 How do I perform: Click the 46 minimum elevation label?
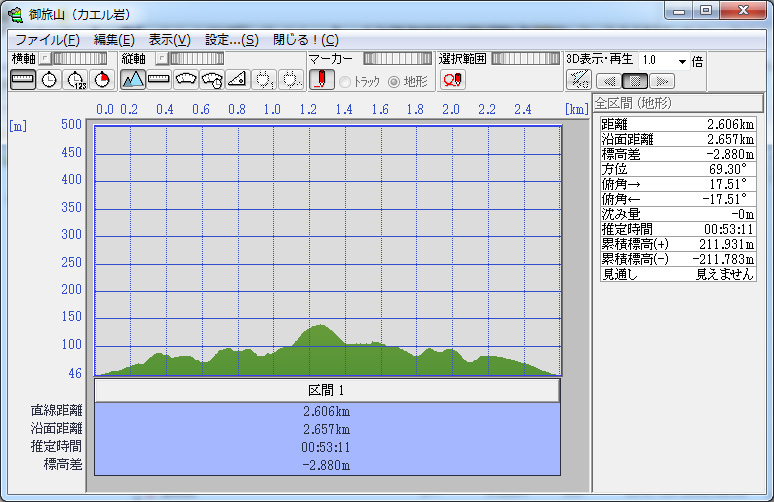click(75, 373)
